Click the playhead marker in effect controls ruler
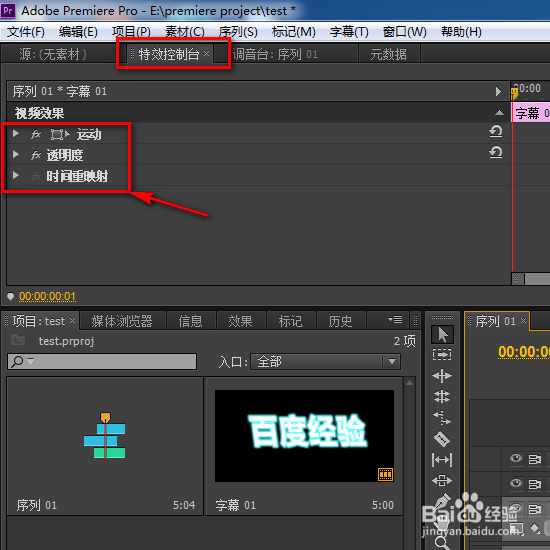The width and height of the screenshot is (550, 550). (514, 93)
